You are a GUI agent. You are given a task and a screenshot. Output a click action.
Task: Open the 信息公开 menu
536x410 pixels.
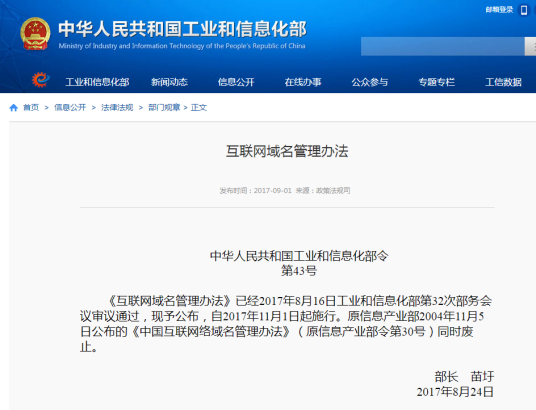236,82
